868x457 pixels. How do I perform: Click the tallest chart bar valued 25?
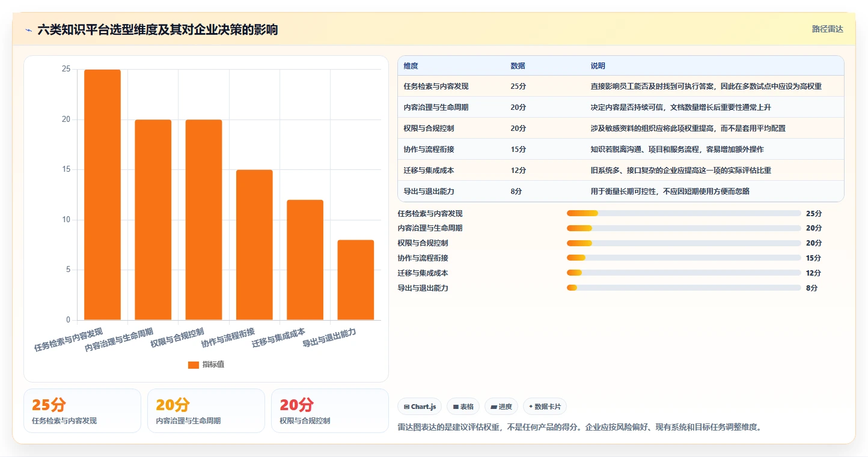tap(102, 195)
